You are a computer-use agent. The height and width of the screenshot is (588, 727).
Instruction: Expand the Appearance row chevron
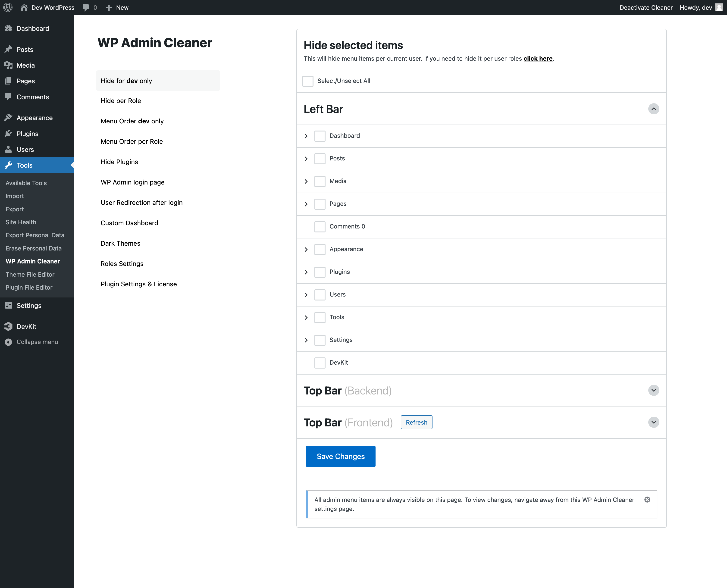pyautogui.click(x=306, y=249)
